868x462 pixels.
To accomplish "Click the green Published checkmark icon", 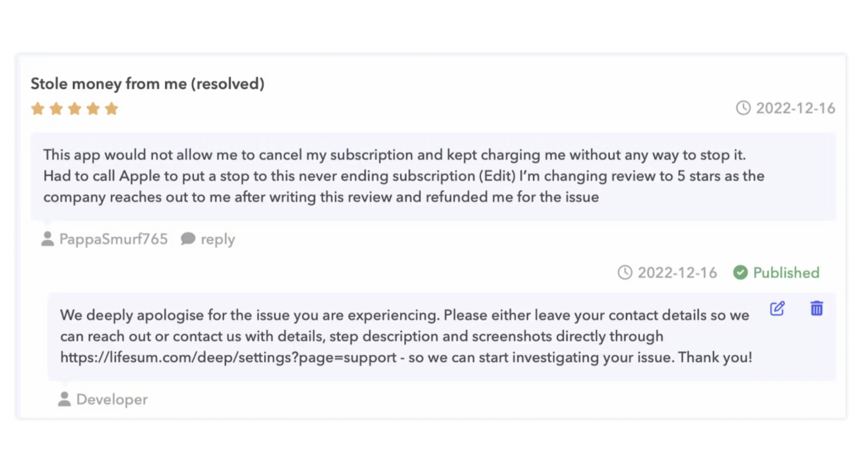I will (x=741, y=272).
